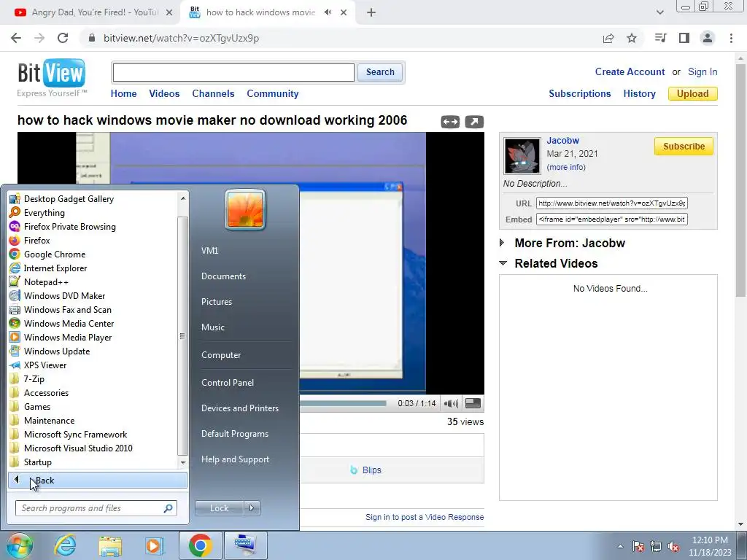Go to BitView Videos page
The image size is (747, 560).
pyautogui.click(x=164, y=94)
